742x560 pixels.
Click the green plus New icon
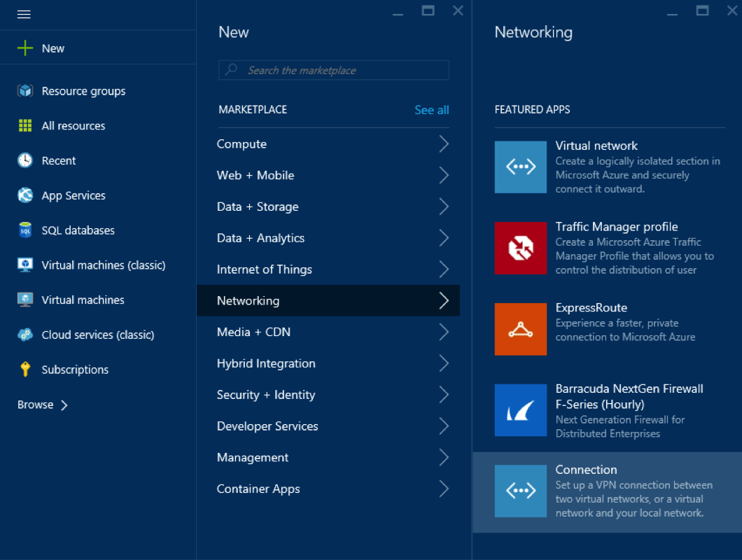(25, 48)
